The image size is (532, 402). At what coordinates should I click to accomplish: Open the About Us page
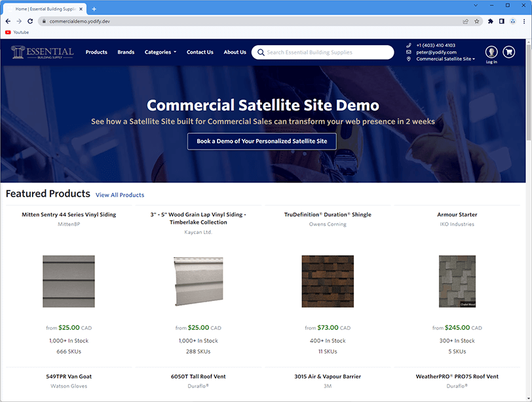[235, 52]
